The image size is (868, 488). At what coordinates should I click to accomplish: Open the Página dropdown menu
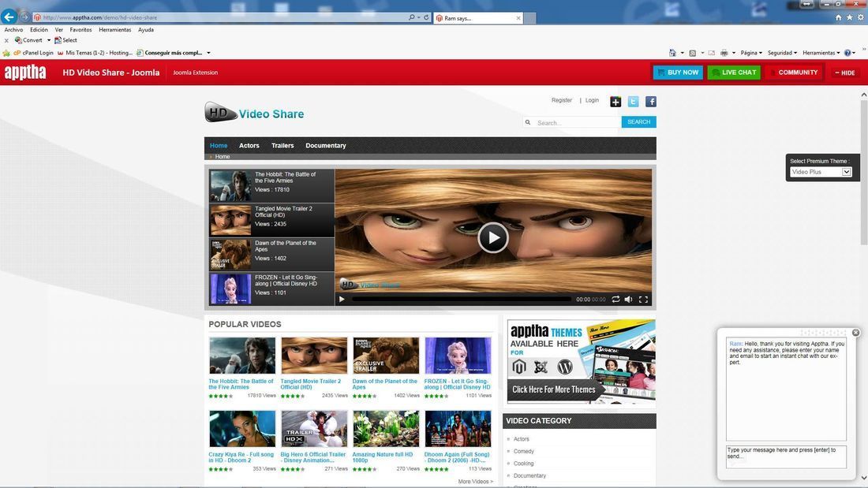tap(751, 53)
